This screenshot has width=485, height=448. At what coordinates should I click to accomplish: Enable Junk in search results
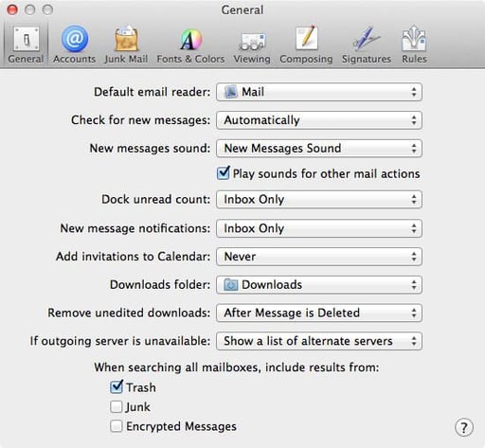pos(116,406)
